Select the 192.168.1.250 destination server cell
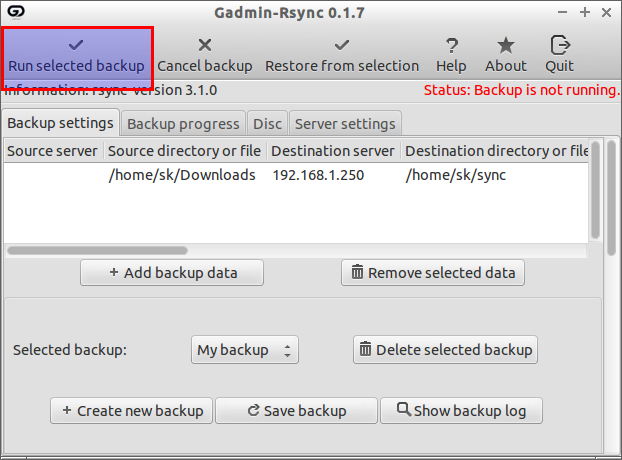 pos(318,175)
